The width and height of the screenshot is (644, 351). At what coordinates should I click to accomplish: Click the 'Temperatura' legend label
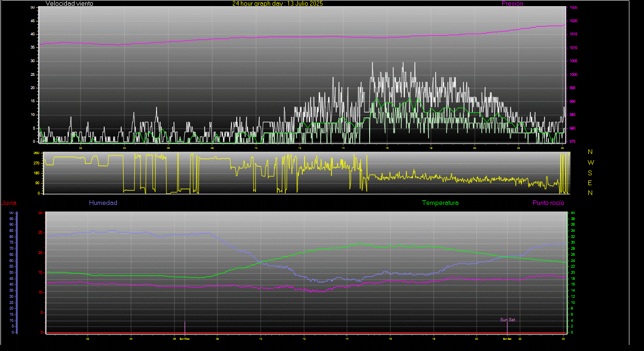pyautogui.click(x=440, y=203)
